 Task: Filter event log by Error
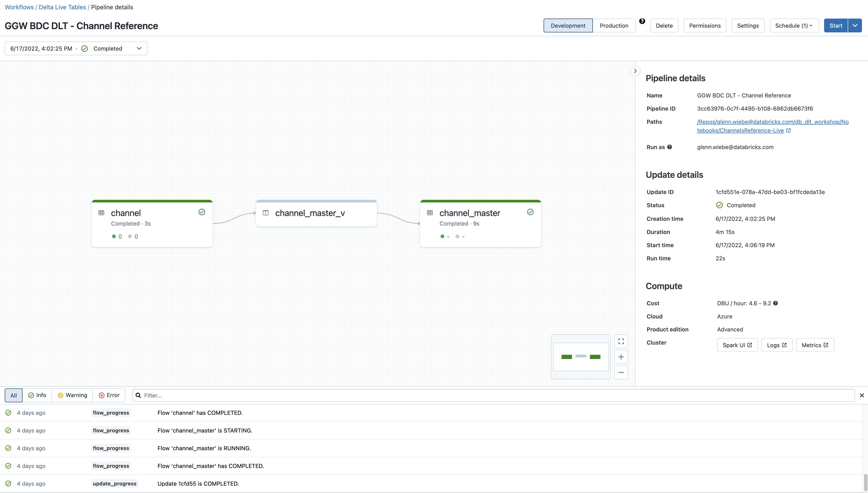point(109,395)
